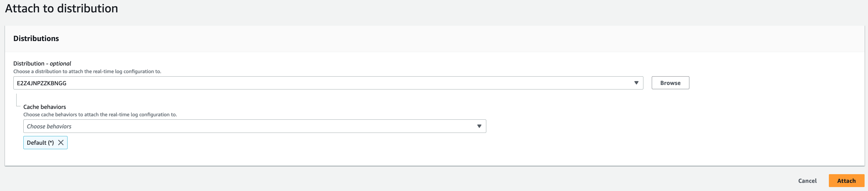868x191 pixels.
Task: Click Cancel to abort attaching
Action: [807, 180]
